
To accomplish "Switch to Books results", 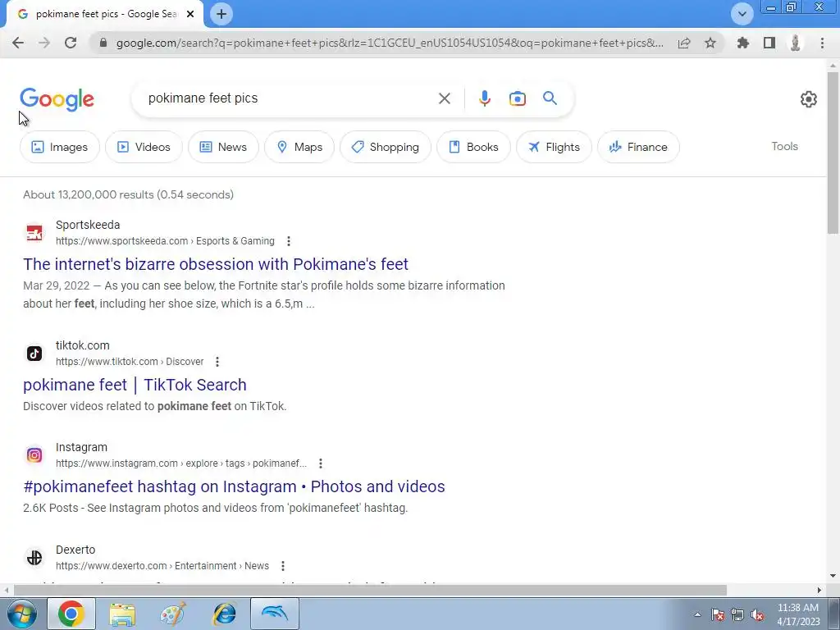I will click(x=473, y=147).
